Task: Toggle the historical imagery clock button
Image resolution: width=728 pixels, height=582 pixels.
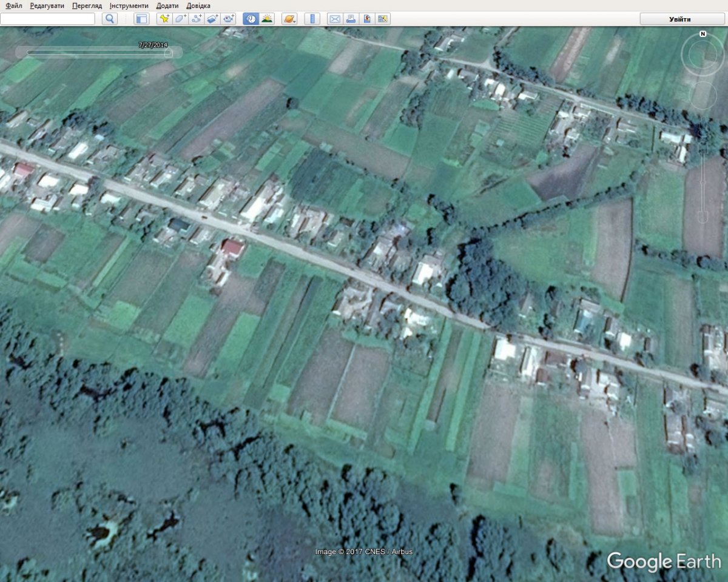Action: tap(251, 19)
